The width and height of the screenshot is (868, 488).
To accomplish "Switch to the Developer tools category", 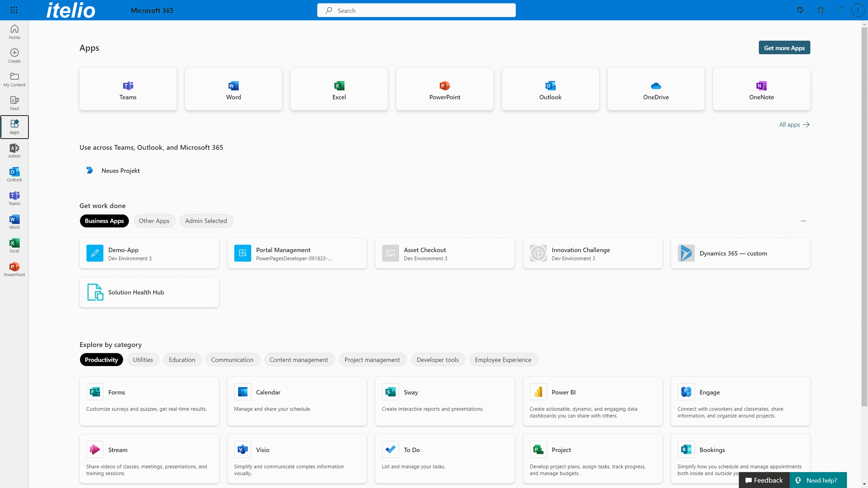I will pyautogui.click(x=438, y=360).
